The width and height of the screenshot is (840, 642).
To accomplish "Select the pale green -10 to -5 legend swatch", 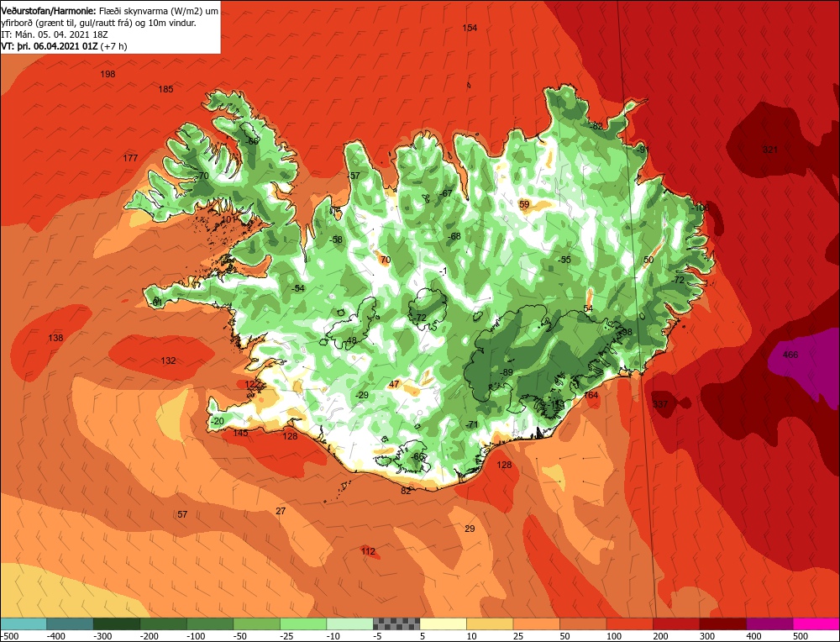I will click(x=349, y=624).
